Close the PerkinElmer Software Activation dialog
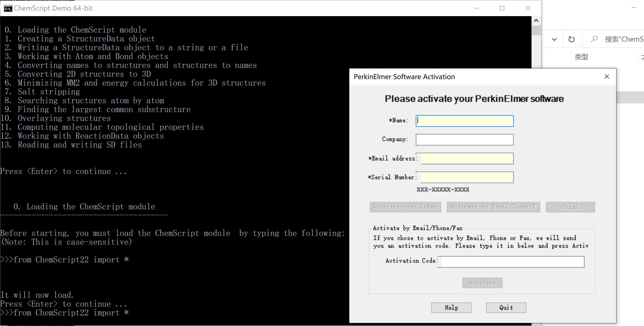This screenshot has height=326, width=644. [607, 77]
